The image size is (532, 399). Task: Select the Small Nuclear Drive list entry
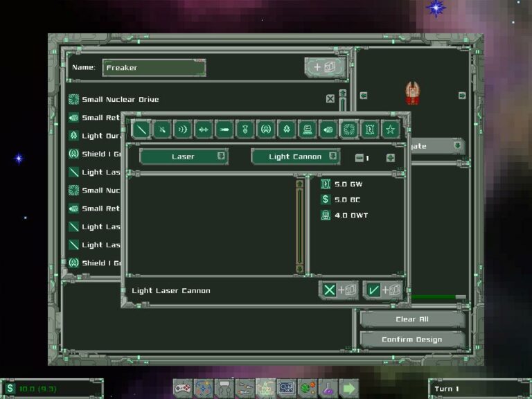pyautogui.click(x=201, y=99)
